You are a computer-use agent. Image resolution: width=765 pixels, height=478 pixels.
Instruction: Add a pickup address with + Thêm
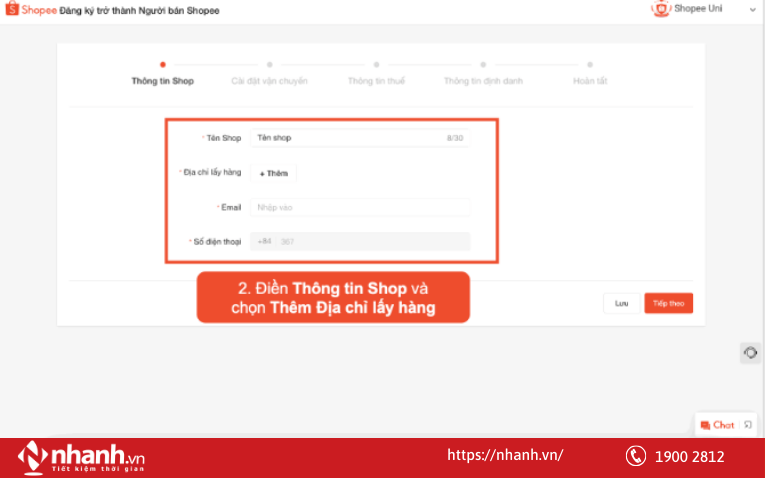coord(273,173)
